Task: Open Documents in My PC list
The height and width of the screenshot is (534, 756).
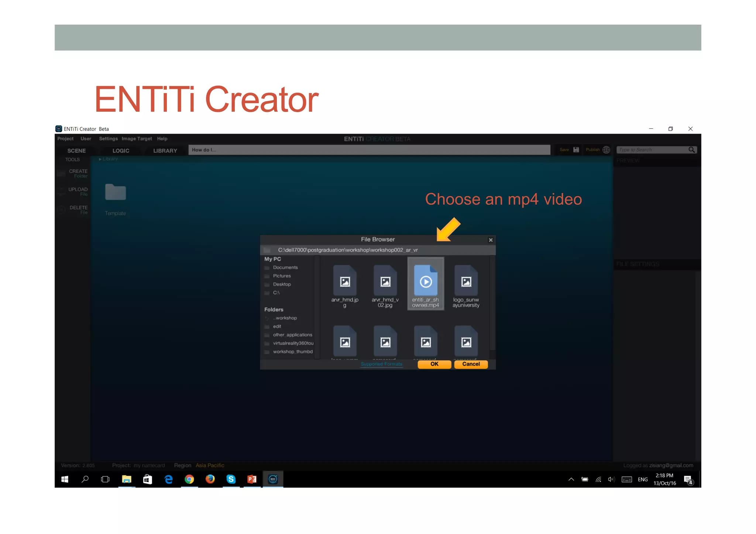Action: tap(285, 268)
